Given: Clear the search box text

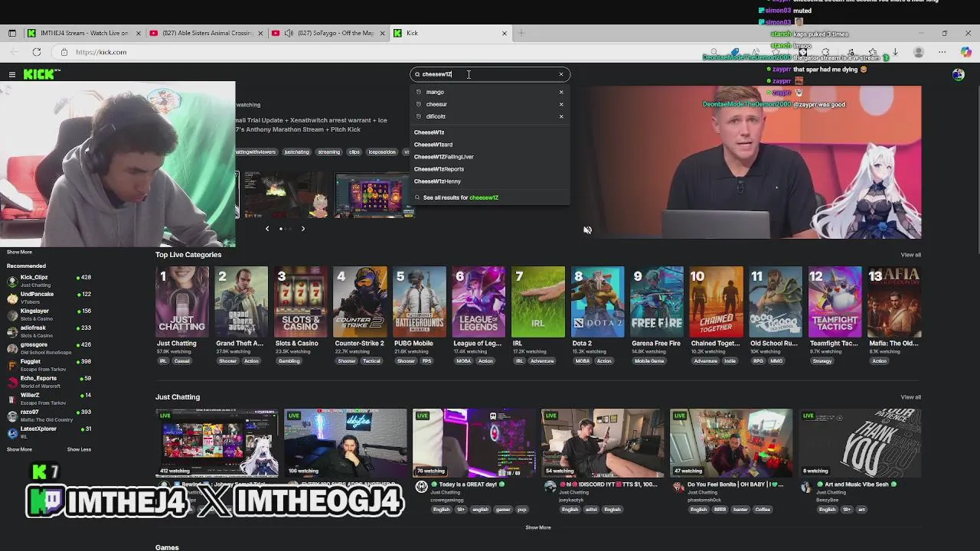Looking at the screenshot, I should (561, 74).
